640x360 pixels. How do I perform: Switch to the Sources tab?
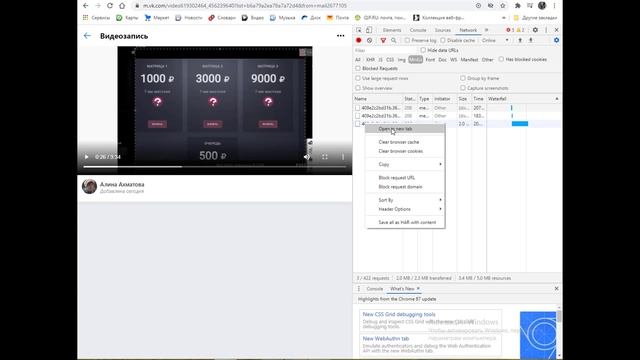(442, 30)
